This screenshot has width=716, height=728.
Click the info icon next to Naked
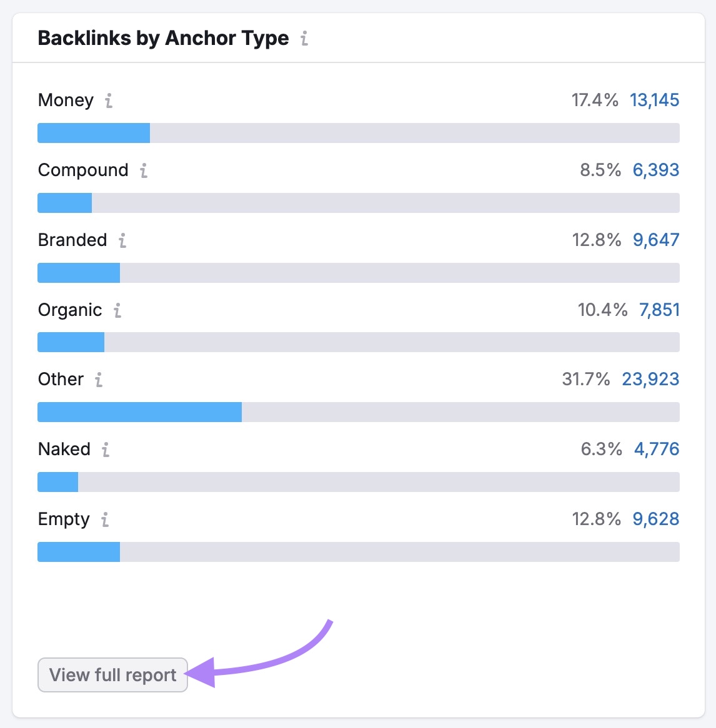coord(106,450)
